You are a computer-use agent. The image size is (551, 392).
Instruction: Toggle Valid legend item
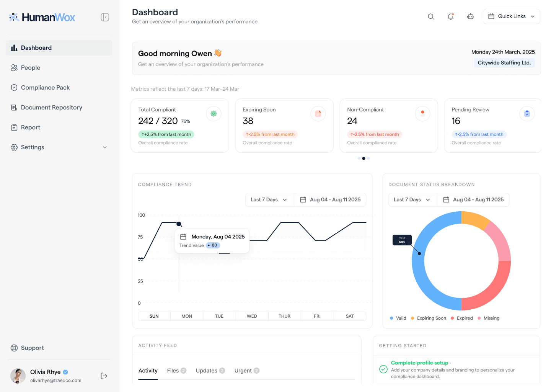(398, 318)
